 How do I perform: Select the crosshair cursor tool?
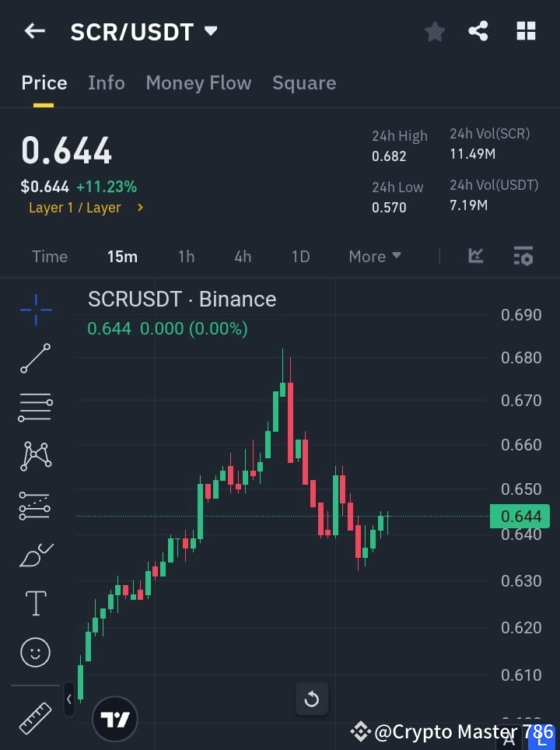(35, 310)
